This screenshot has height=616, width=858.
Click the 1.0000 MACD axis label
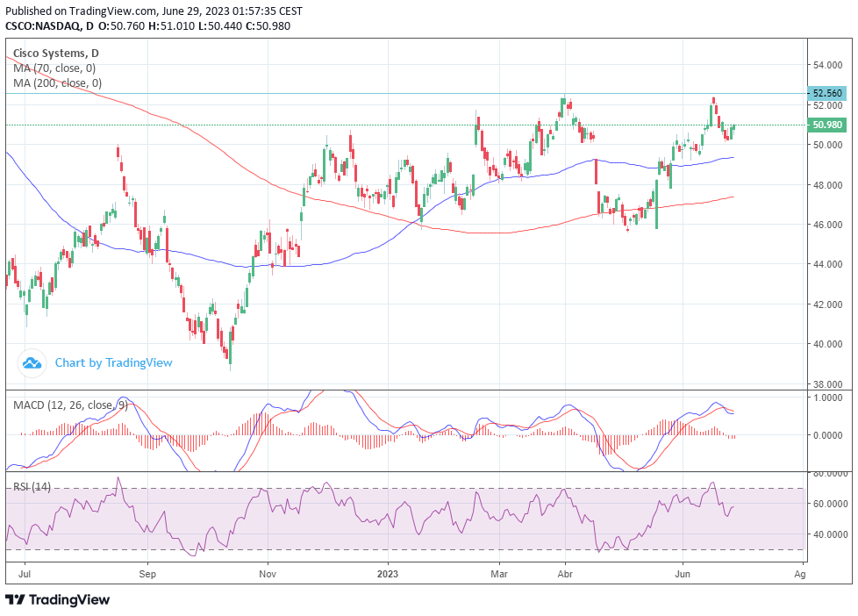[827, 398]
